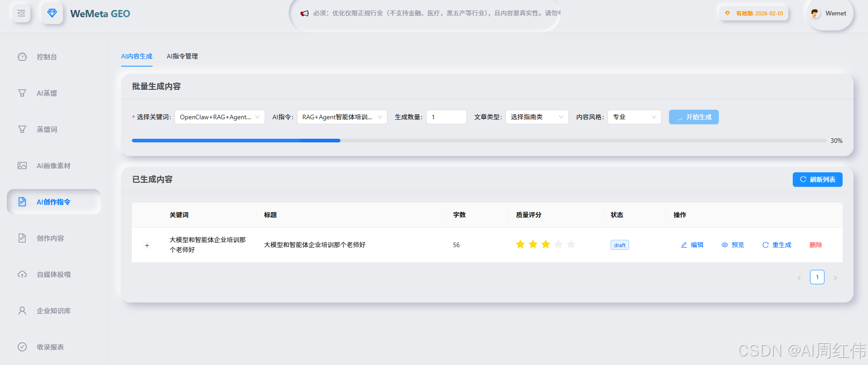Switch to the AI指令管理 tab
The height and width of the screenshot is (365, 868).
tap(182, 56)
